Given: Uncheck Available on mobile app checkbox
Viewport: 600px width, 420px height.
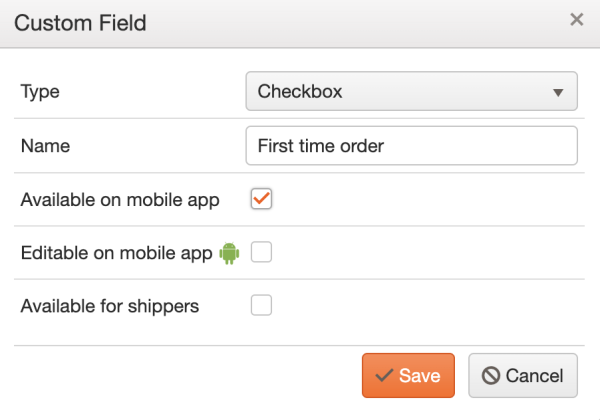Looking at the screenshot, I should coord(261,199).
